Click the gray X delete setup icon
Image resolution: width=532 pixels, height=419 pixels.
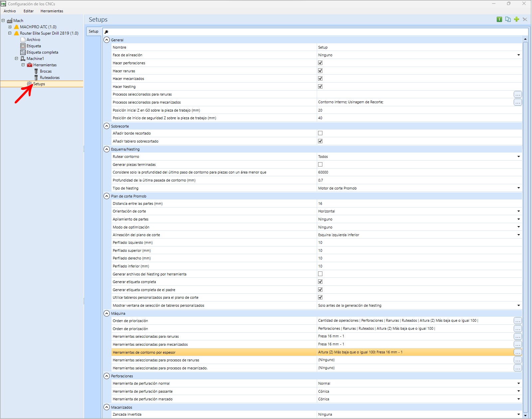[525, 19]
